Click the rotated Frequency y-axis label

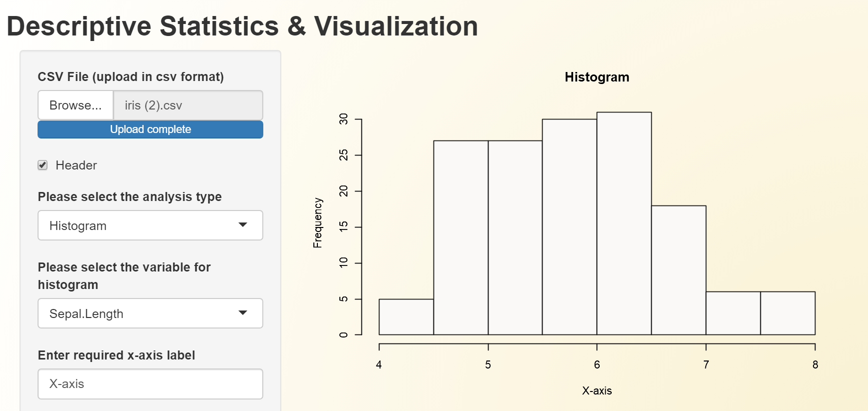pos(317,223)
